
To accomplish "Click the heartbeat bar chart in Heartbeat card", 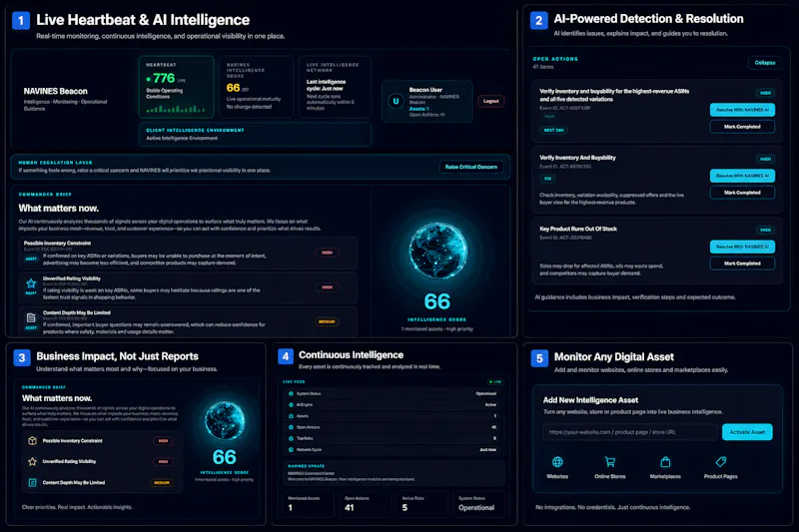I will 176,109.
